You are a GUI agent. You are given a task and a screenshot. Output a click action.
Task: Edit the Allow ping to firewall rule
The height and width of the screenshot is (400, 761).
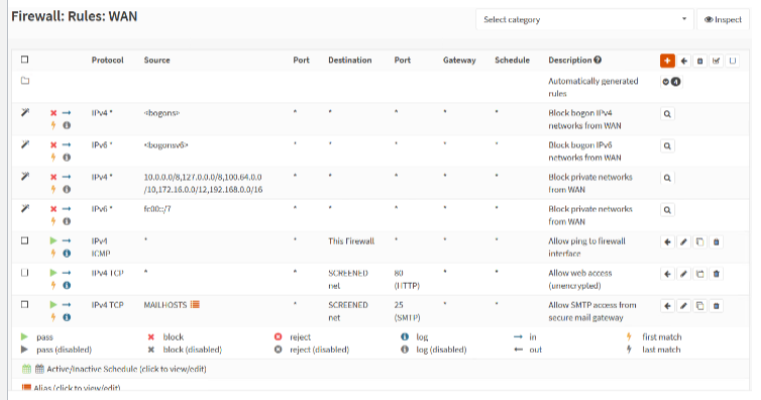coord(683,242)
